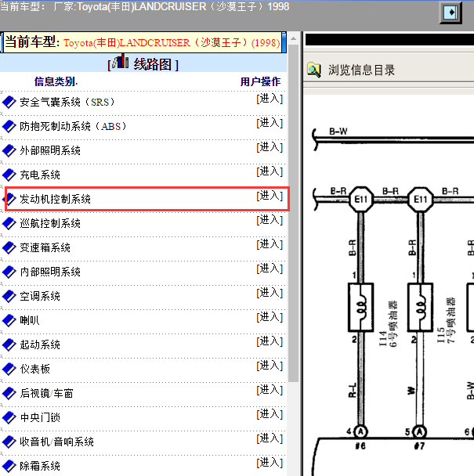474x476 pixels.
Task: Click [进入] next to 喇叭
Action: pyautogui.click(x=270, y=317)
